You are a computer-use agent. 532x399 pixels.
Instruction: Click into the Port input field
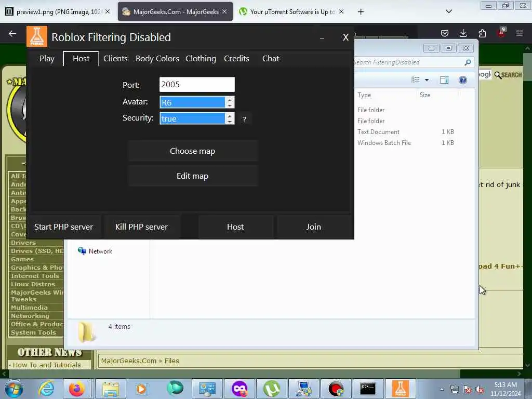pos(197,85)
